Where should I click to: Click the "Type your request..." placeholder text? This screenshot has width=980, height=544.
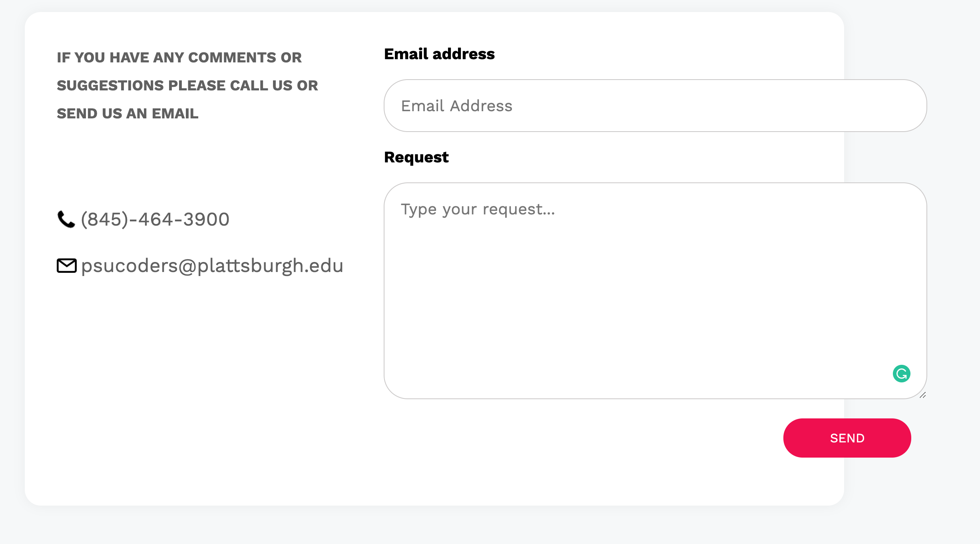(x=478, y=209)
